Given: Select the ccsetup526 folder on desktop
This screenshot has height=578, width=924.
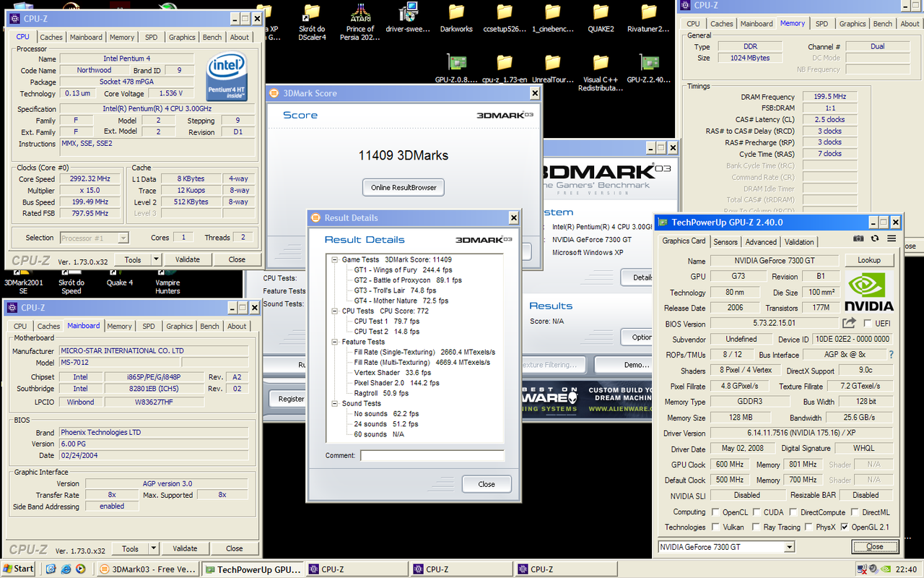Looking at the screenshot, I should point(505,19).
